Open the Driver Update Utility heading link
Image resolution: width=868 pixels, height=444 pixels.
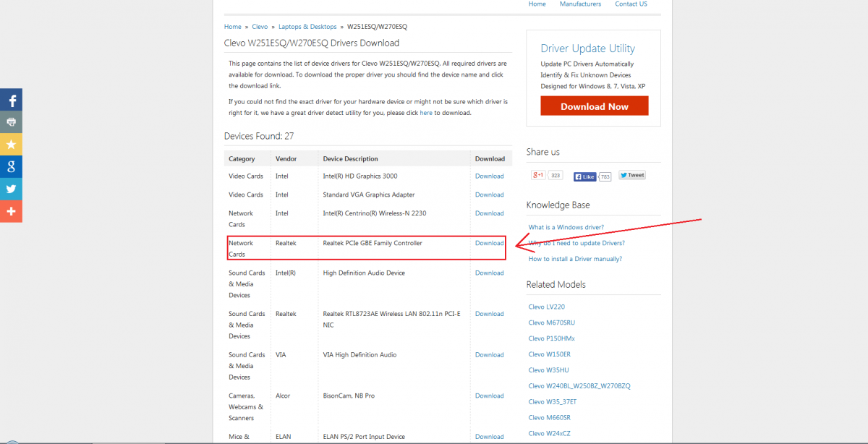587,48
